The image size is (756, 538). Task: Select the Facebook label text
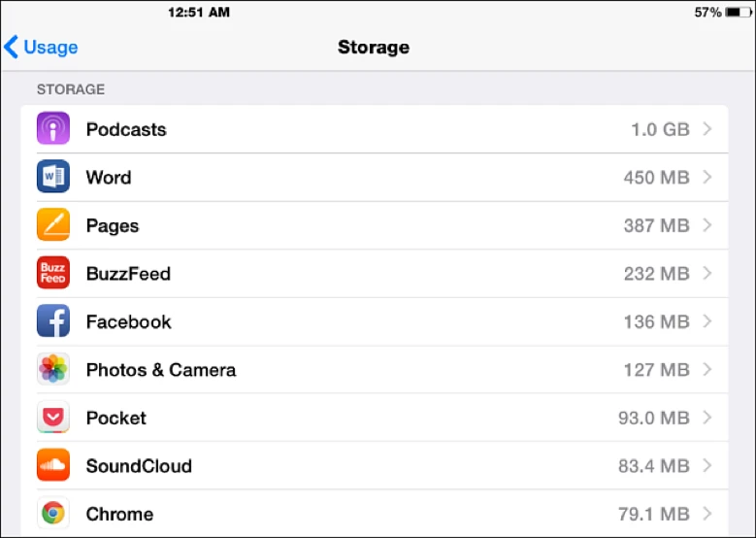point(128,321)
